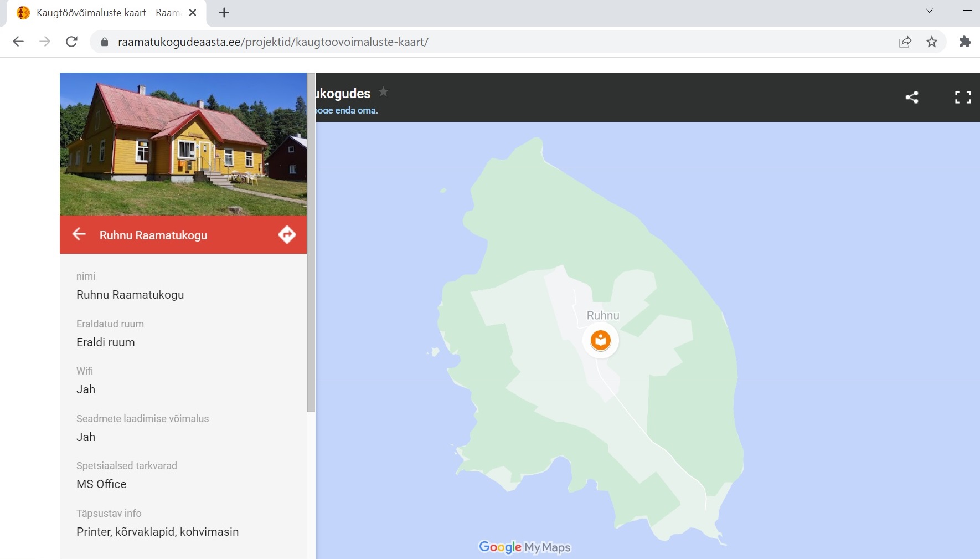Go back to previous browser page
Image resolution: width=980 pixels, height=559 pixels.
(18, 42)
